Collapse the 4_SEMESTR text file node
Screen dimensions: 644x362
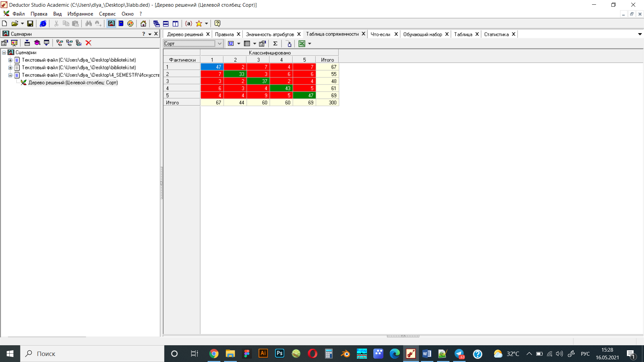10,75
